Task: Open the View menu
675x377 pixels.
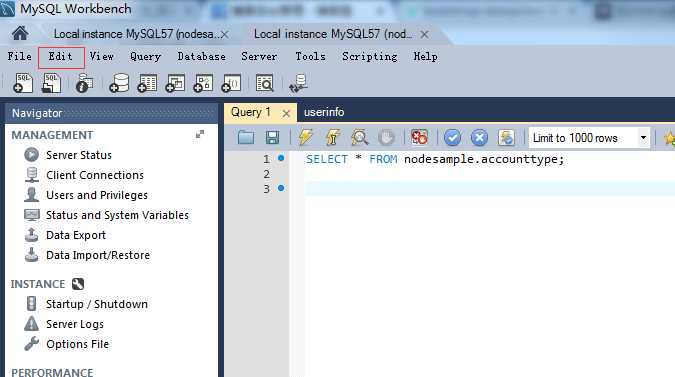Action: coord(102,56)
